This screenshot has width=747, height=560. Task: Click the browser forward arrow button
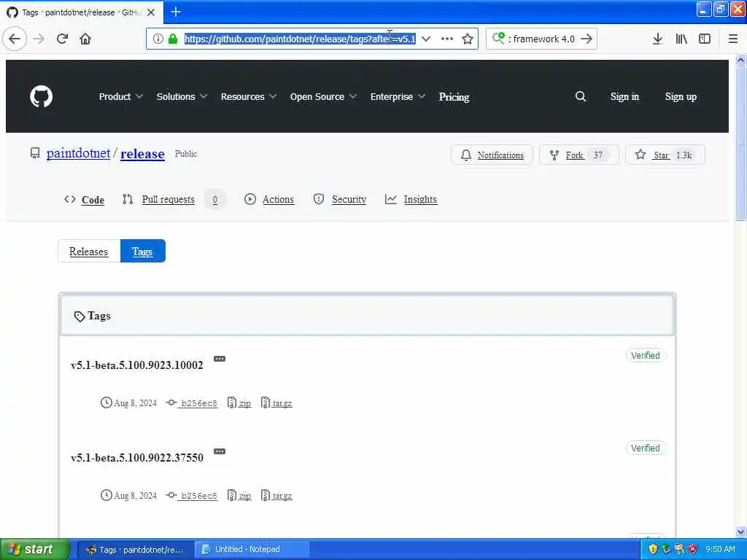39,39
